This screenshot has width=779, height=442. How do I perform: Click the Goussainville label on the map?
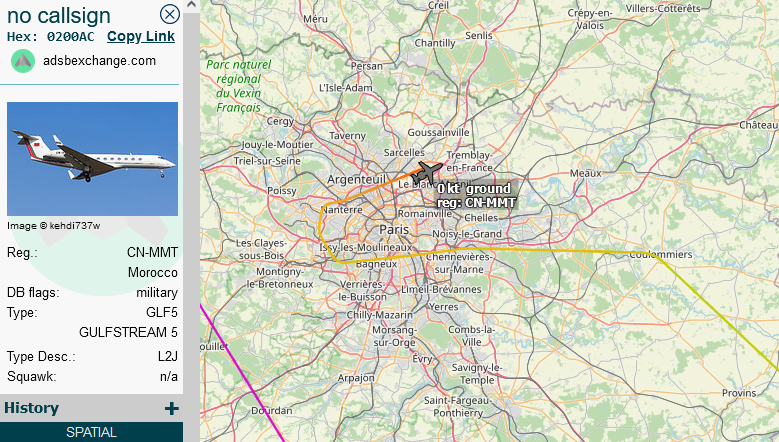(x=438, y=132)
